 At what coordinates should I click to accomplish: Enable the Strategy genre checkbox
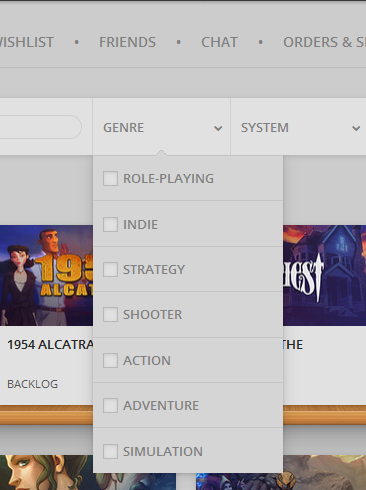pos(110,269)
